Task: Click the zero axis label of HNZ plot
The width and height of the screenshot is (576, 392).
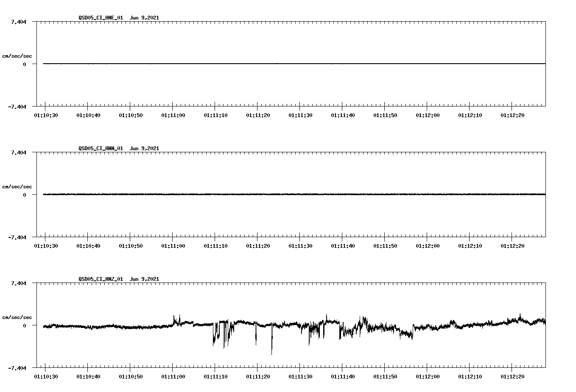Action: (25, 326)
